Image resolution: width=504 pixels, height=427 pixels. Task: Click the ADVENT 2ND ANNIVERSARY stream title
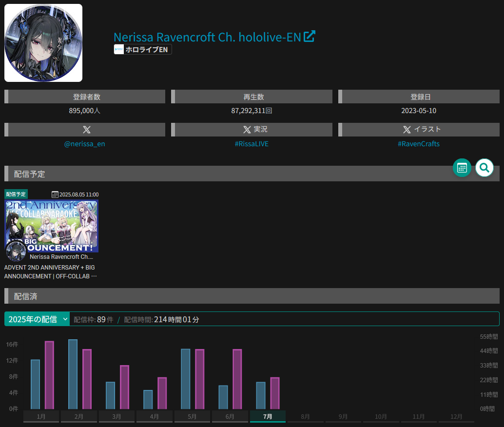[51, 272]
